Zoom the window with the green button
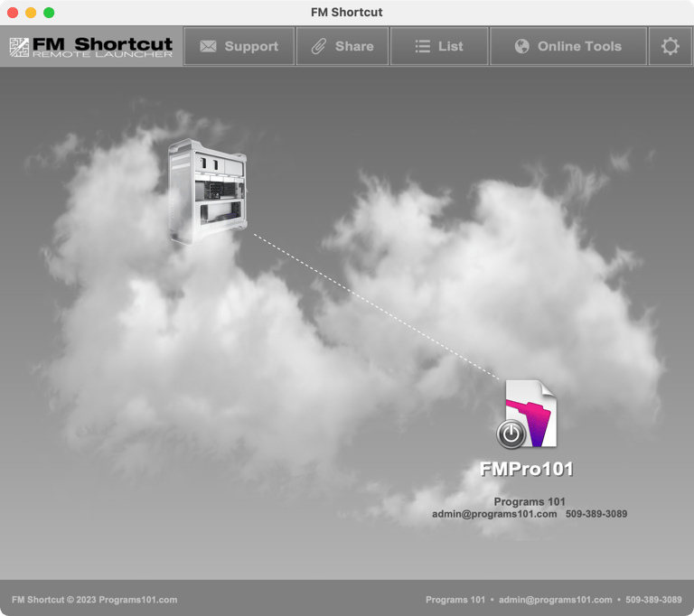The image size is (694, 616). point(49,13)
